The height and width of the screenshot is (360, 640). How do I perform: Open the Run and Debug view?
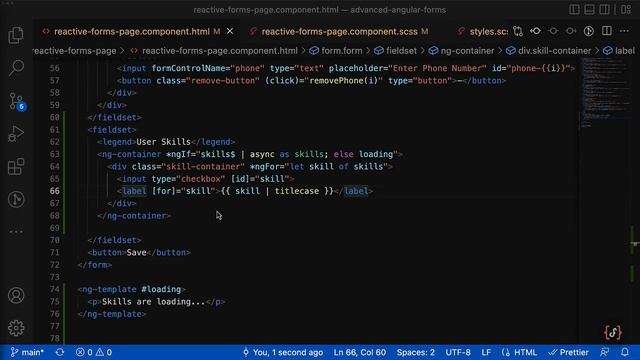16,134
